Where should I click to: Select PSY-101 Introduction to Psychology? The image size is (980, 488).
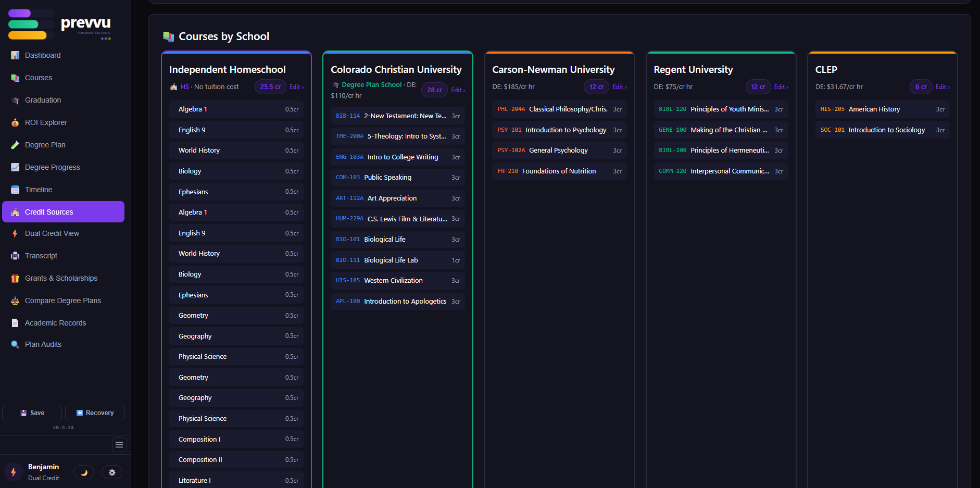coord(559,130)
